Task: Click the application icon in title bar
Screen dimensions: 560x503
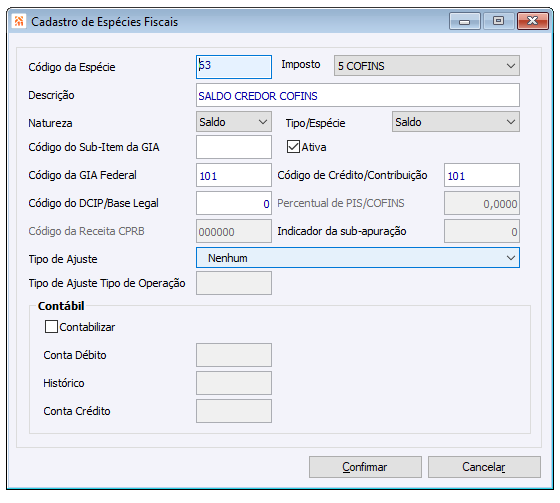Action: click(19, 21)
